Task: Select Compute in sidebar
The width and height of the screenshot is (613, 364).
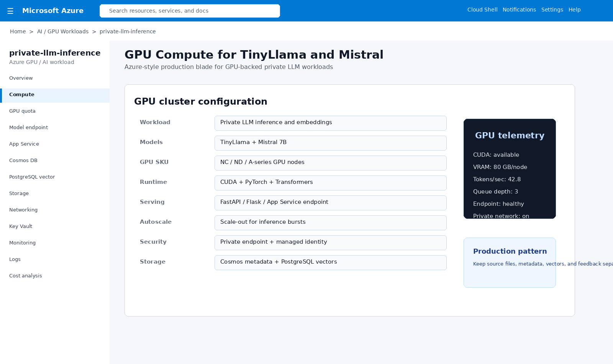Action: (x=55, y=95)
